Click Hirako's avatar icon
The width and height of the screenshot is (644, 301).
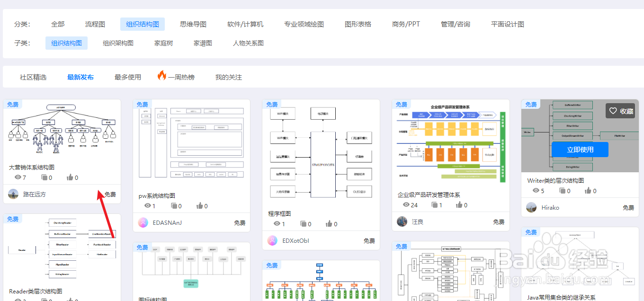click(531, 207)
